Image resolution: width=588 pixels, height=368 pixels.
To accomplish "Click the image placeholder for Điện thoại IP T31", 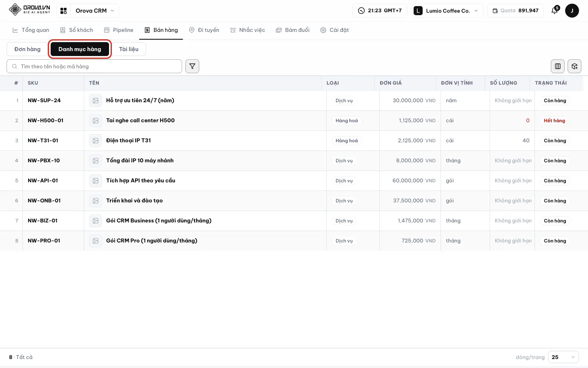I will (x=96, y=141).
